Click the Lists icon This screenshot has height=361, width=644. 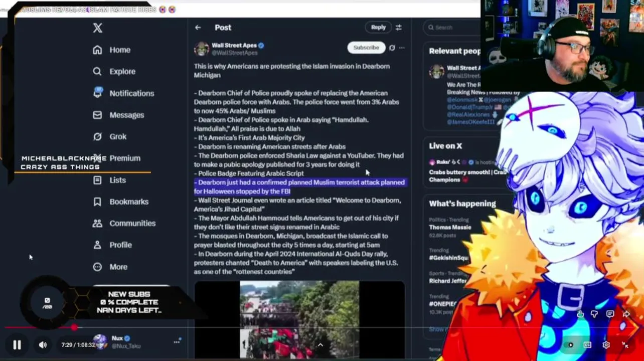point(97,180)
